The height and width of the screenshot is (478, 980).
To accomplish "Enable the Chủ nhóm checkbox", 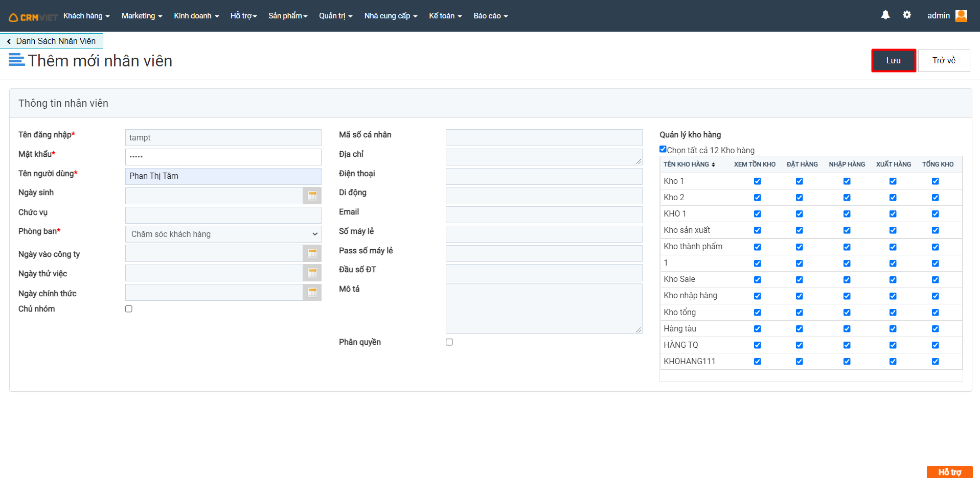I will point(129,309).
